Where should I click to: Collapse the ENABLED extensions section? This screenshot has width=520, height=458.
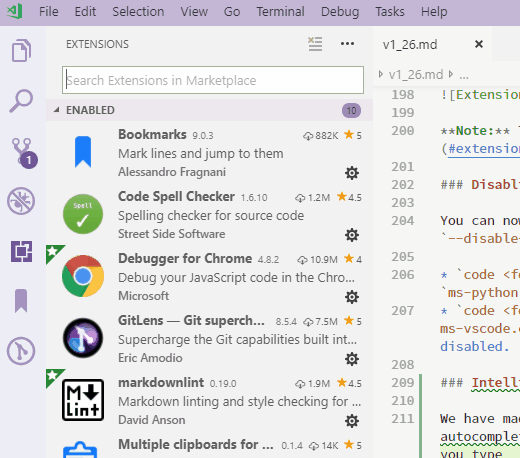click(57, 110)
